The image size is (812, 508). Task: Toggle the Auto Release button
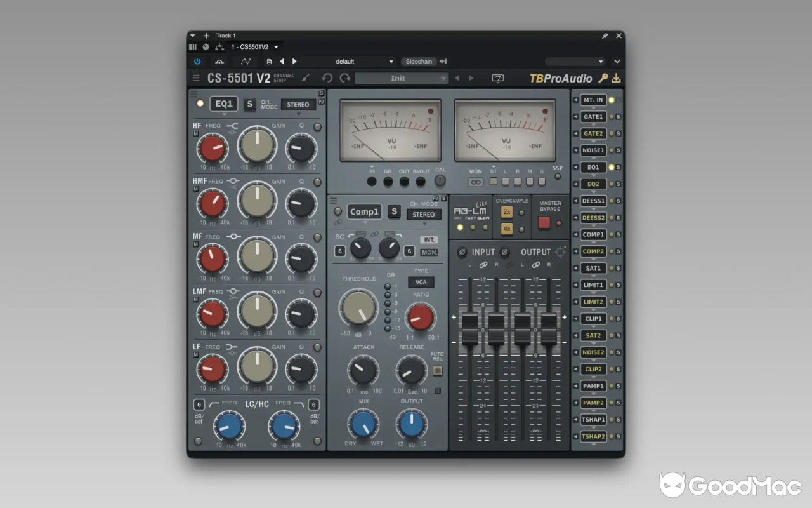click(x=437, y=370)
